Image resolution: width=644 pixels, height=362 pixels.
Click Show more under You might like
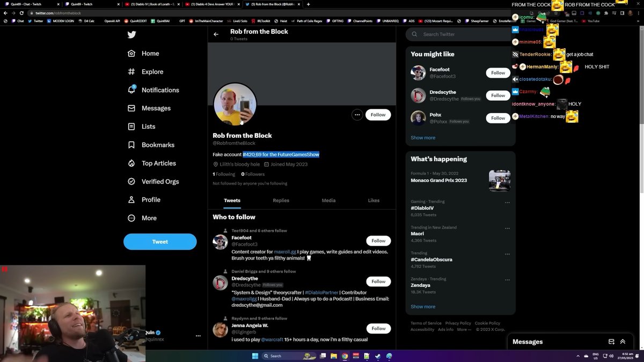click(423, 138)
